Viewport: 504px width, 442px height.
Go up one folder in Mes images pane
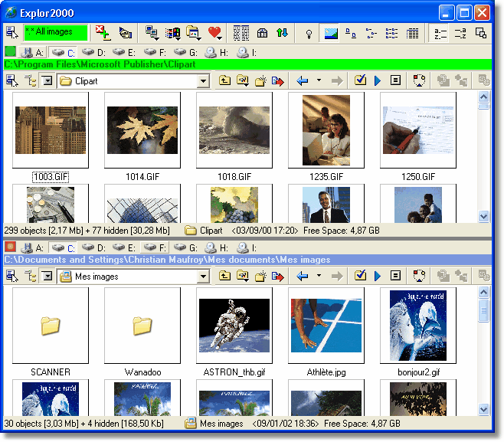point(224,276)
